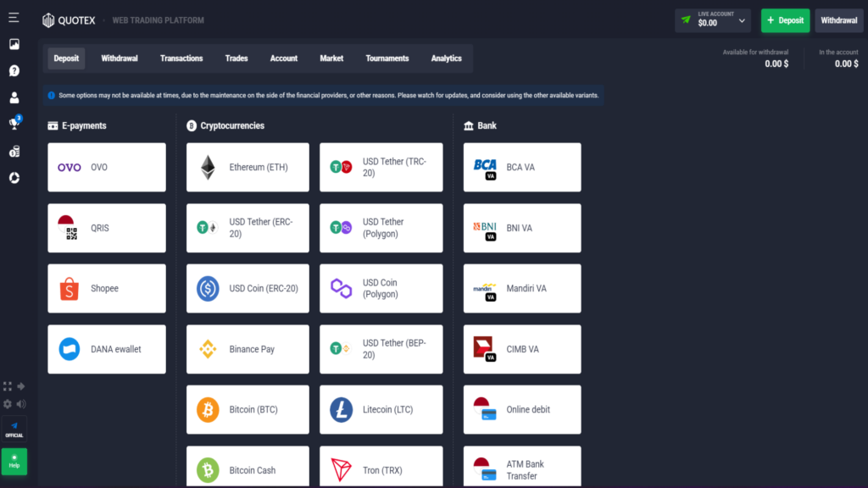
Task: Open the analytics pie sidebar icon
Action: pos(14,178)
